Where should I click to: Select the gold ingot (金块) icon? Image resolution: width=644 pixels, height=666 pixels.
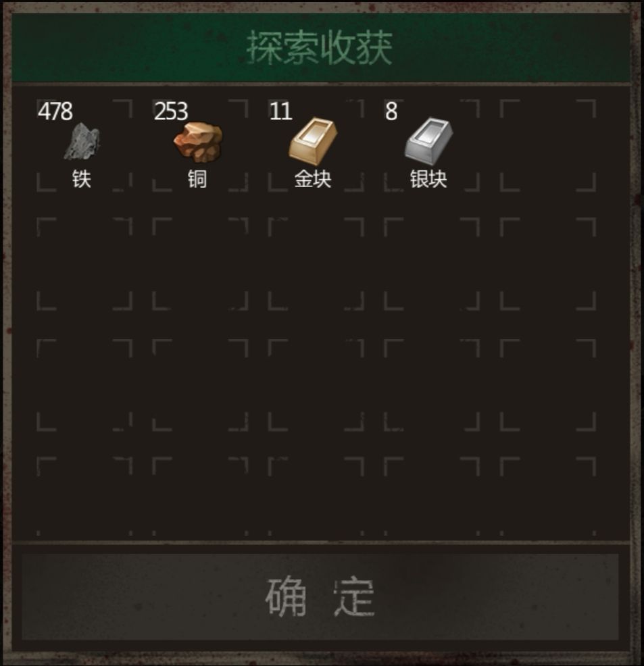(x=313, y=141)
